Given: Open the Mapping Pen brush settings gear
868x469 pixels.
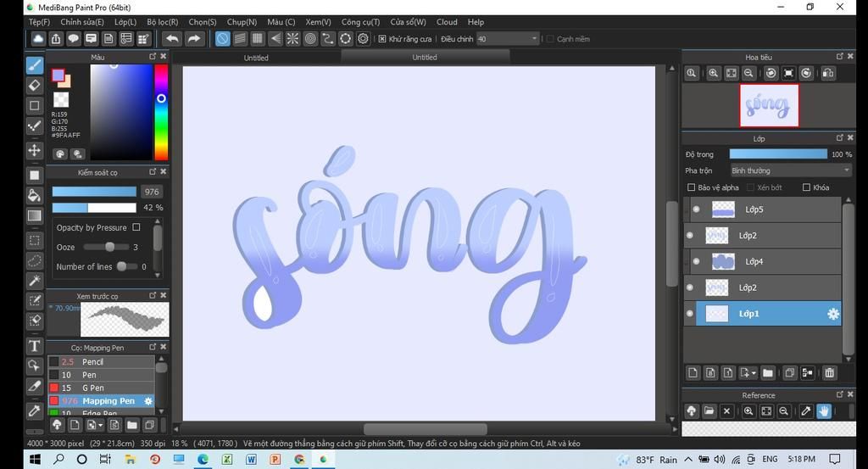Looking at the screenshot, I should (148, 401).
